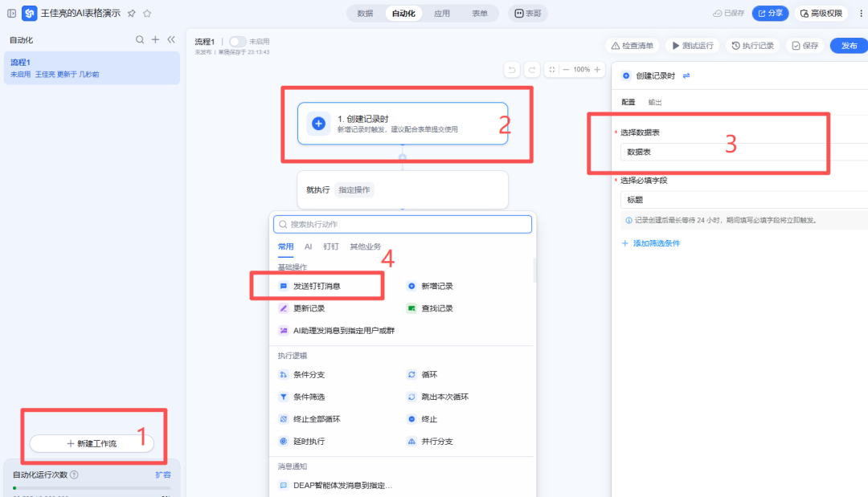Focus the 搜索执行动作 search field

[x=403, y=224]
